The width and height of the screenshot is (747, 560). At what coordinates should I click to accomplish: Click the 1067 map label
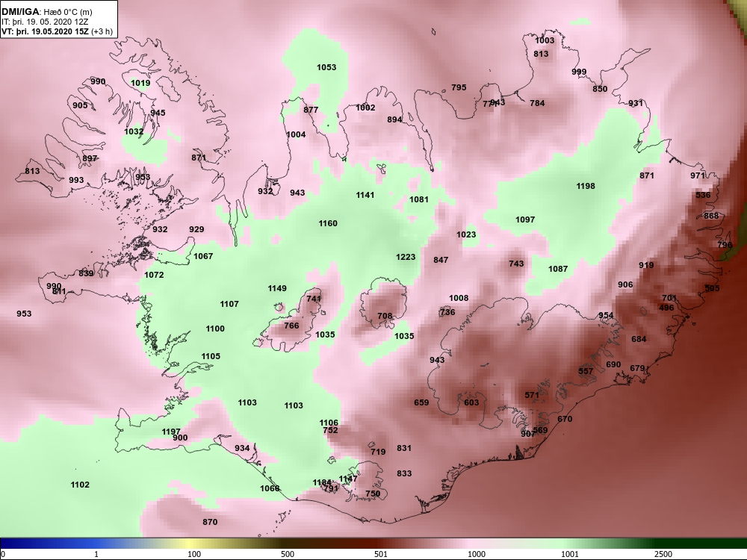pos(203,256)
